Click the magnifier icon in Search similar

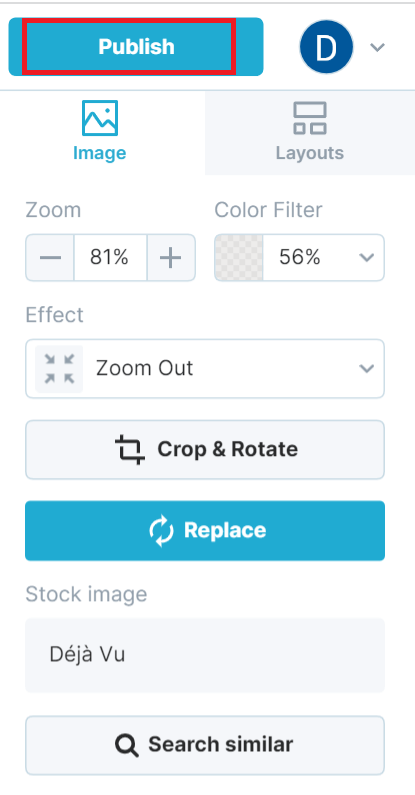coord(127,745)
